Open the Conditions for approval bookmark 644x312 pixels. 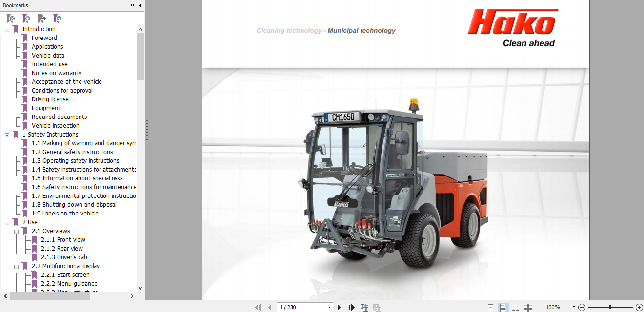62,91
